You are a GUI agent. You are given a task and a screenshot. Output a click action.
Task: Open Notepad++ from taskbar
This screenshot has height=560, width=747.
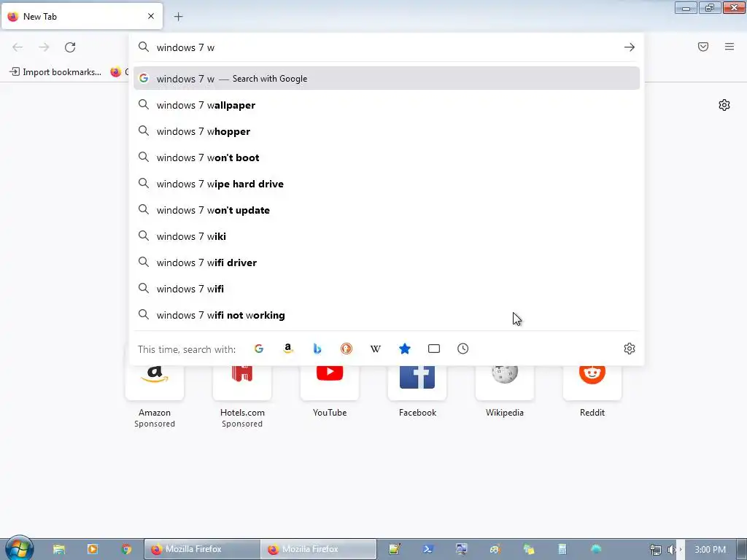point(395,549)
